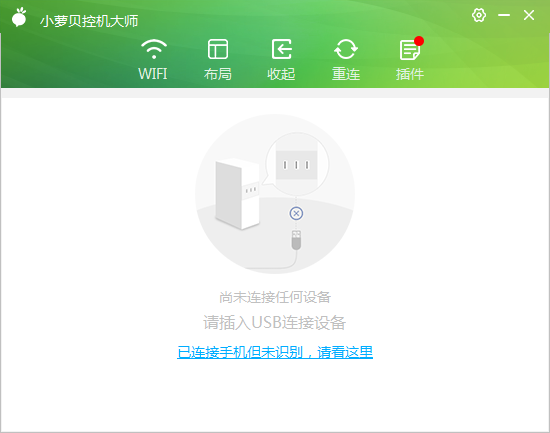The width and height of the screenshot is (550, 433).
Task: Close the 小萝贝控机大师 window
Action: [x=529, y=15]
